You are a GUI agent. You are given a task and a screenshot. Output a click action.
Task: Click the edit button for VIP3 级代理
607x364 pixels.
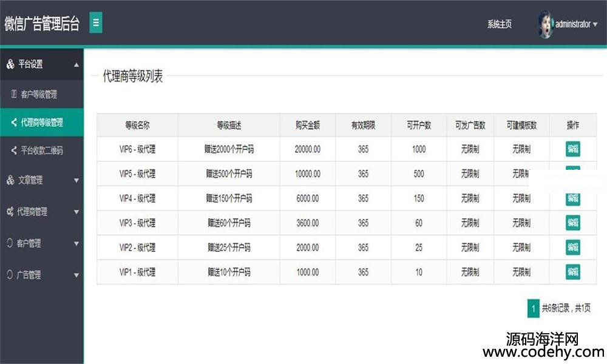point(572,223)
